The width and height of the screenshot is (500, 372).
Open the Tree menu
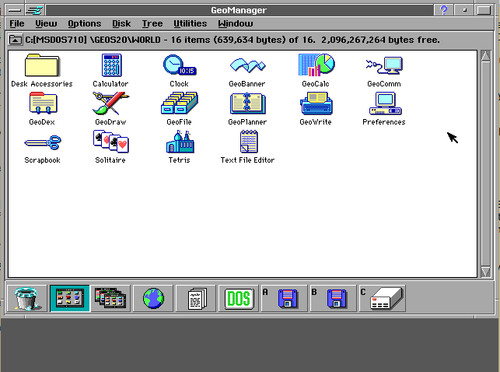coord(152,24)
